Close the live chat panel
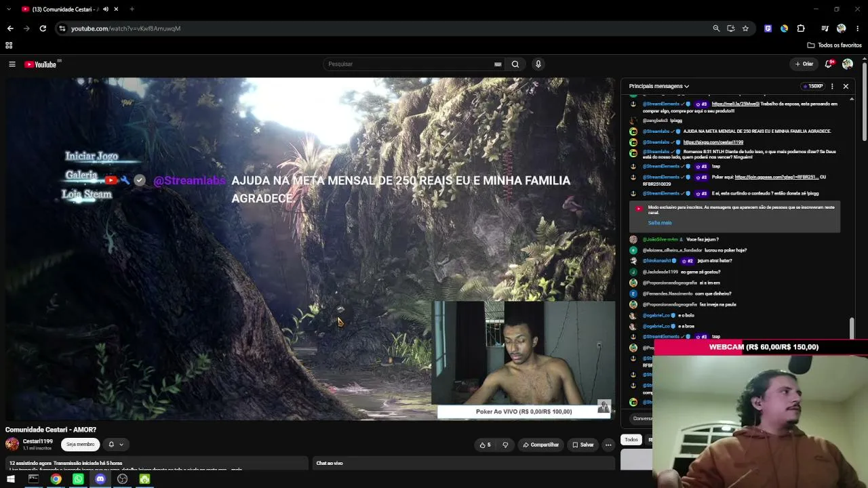This screenshot has width=868, height=488. pyautogui.click(x=846, y=86)
